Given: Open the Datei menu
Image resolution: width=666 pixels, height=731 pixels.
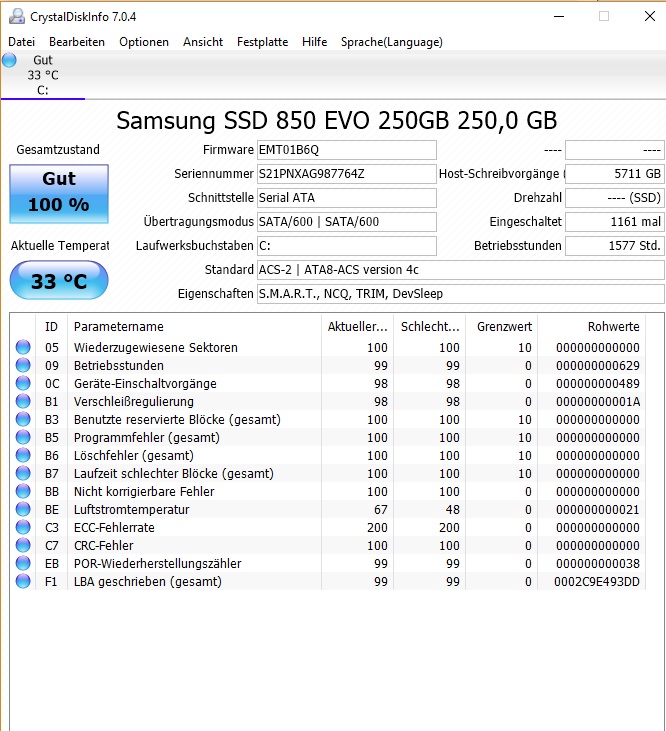Looking at the screenshot, I should pyautogui.click(x=21, y=42).
